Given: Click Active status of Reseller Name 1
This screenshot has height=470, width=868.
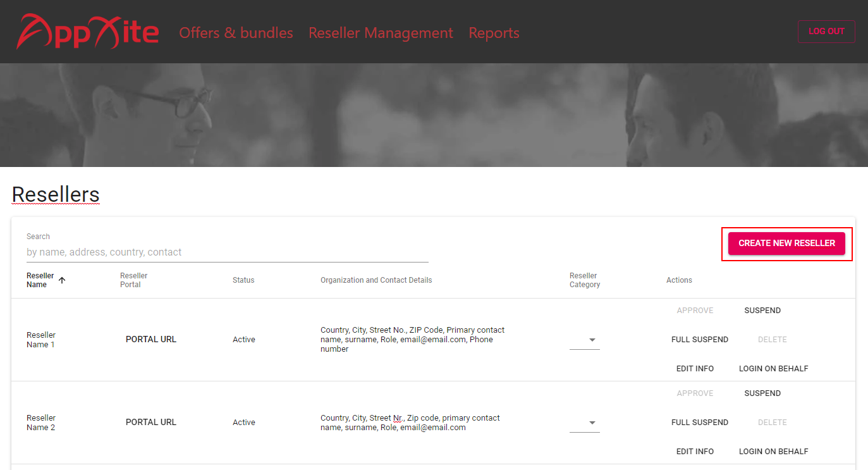Looking at the screenshot, I should tap(244, 340).
